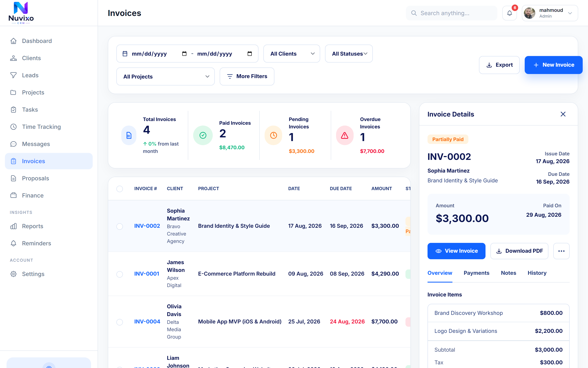Click the Time Tracking clock icon
The image size is (588, 368).
(x=14, y=127)
